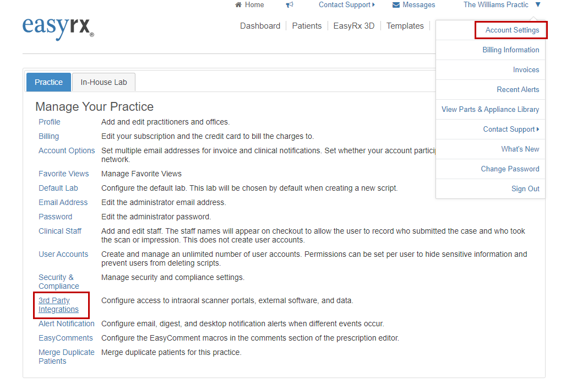Open What's New in the account menu
The image size is (588, 388).
(x=520, y=149)
